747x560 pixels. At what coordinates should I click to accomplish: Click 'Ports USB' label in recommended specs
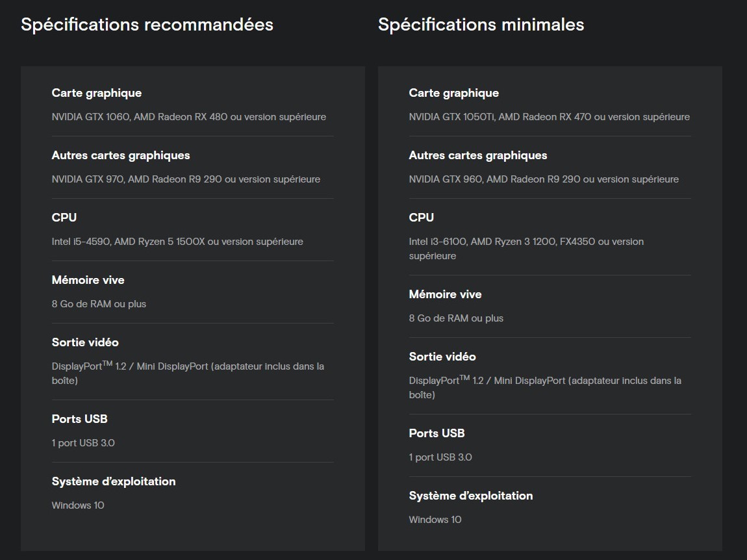[x=79, y=419]
